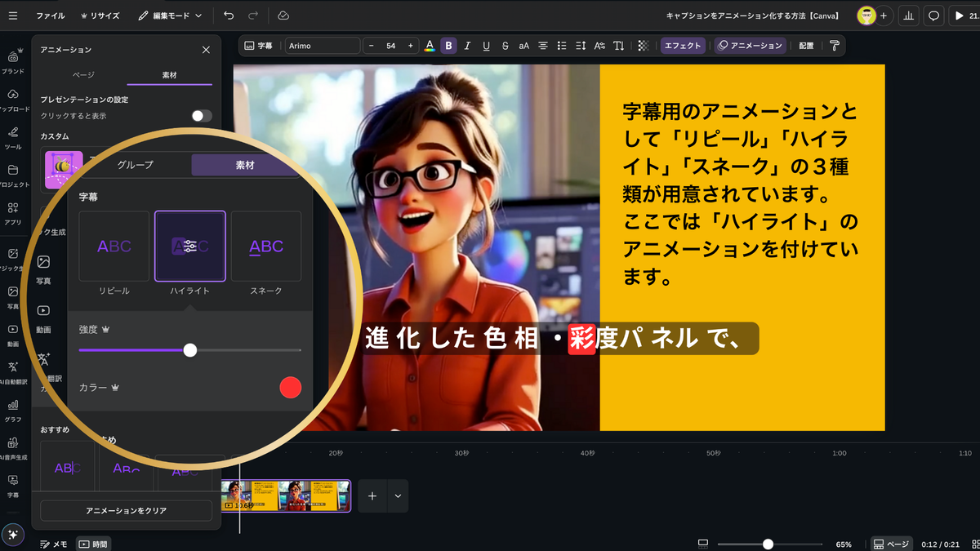The image size is (980, 551).
Task: Check cloud save status icon
Action: (x=283, y=16)
